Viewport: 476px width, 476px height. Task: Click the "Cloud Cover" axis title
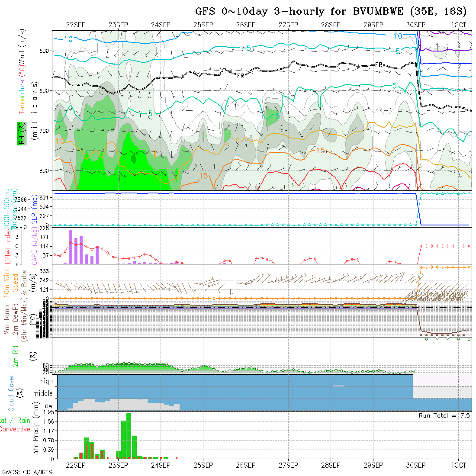coord(11,393)
